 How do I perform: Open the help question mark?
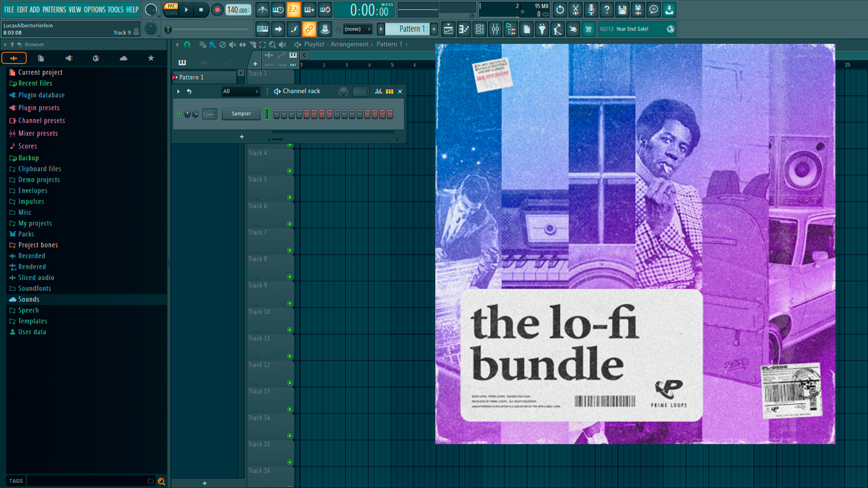pos(607,10)
